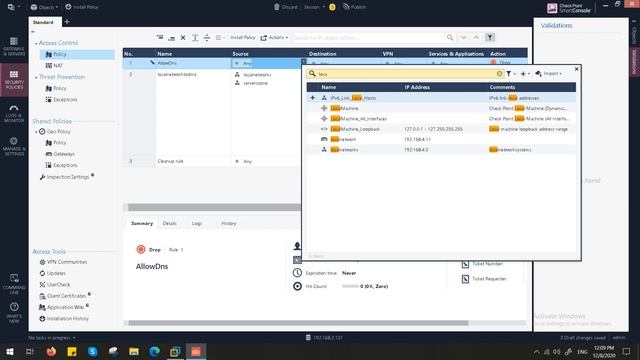Screen dimensions: 640x360
Task: Open Security Policies view
Action: click(x=14, y=80)
